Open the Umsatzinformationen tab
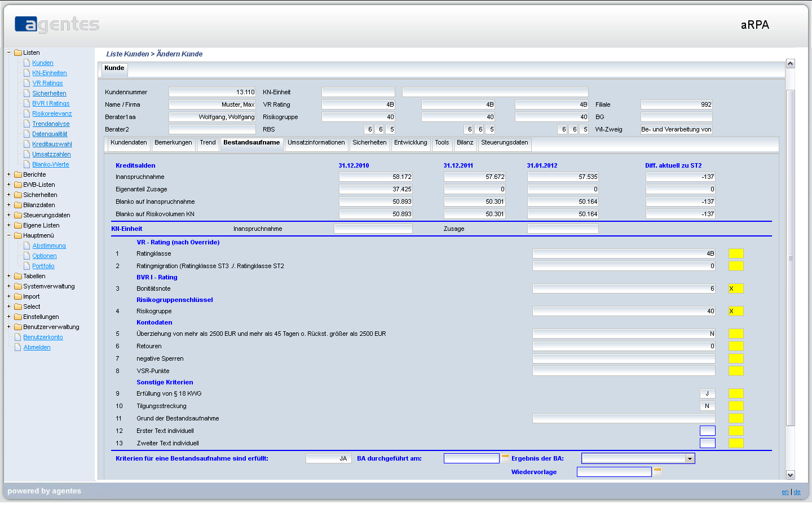The width and height of the screenshot is (812, 508). tap(316, 143)
